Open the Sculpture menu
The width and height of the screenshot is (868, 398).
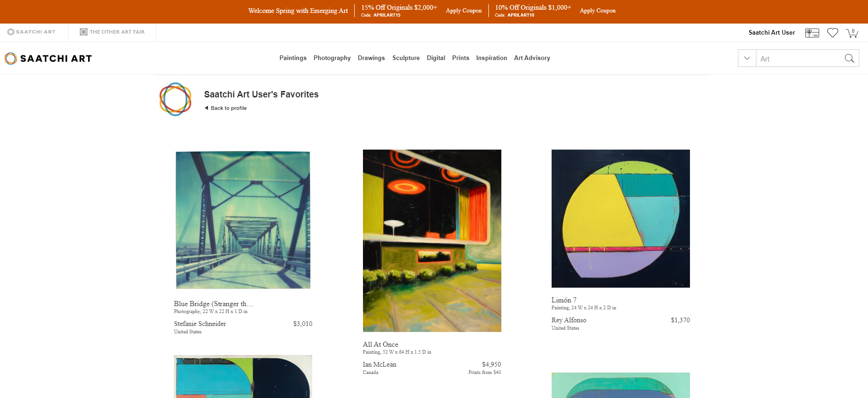[x=406, y=58]
